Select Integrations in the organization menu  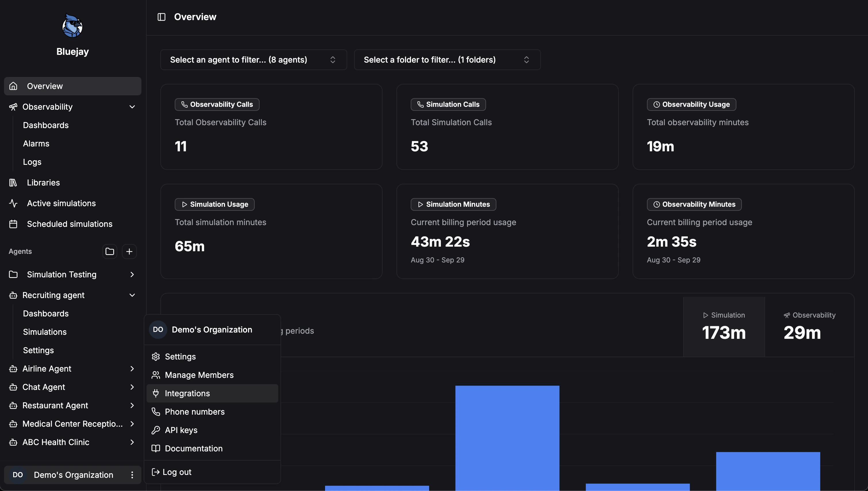click(187, 393)
